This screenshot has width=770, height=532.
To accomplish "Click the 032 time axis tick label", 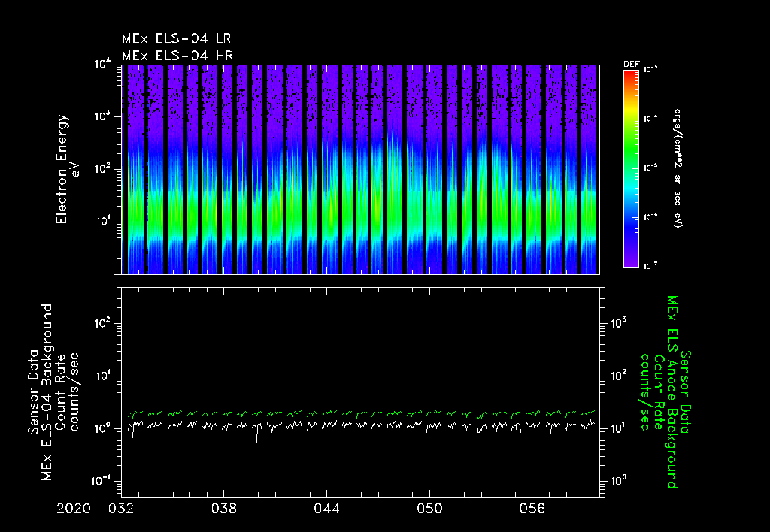I will (121, 509).
